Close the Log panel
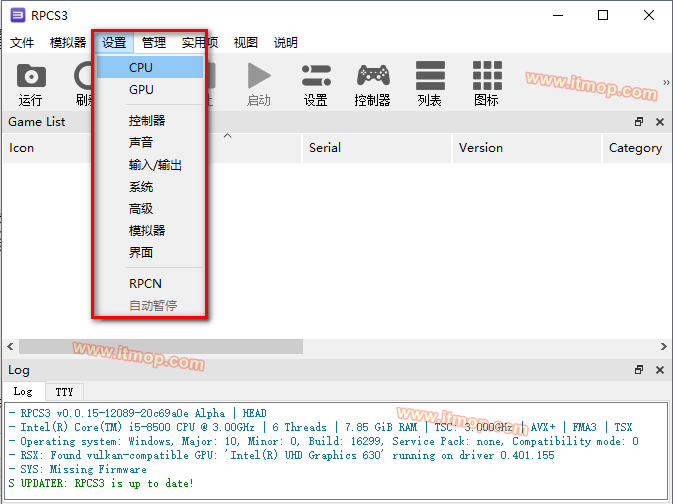Image resolution: width=673 pixels, height=504 pixels. tap(660, 370)
